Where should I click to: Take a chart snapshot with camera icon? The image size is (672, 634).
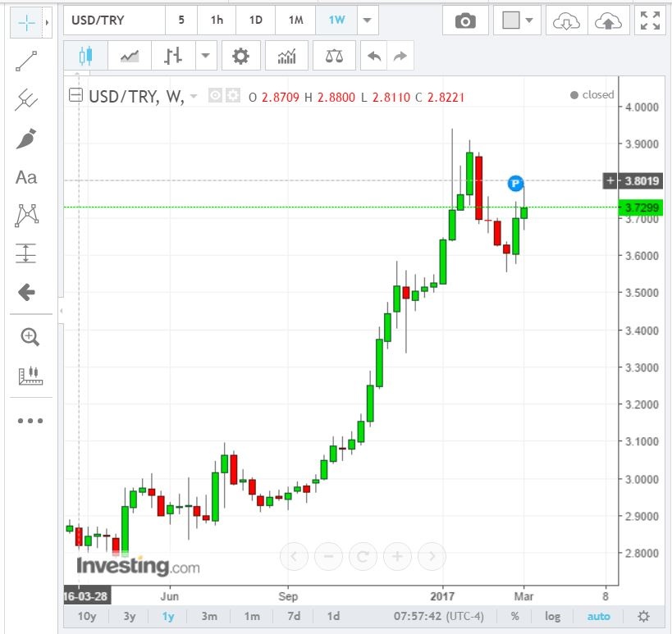click(x=465, y=21)
